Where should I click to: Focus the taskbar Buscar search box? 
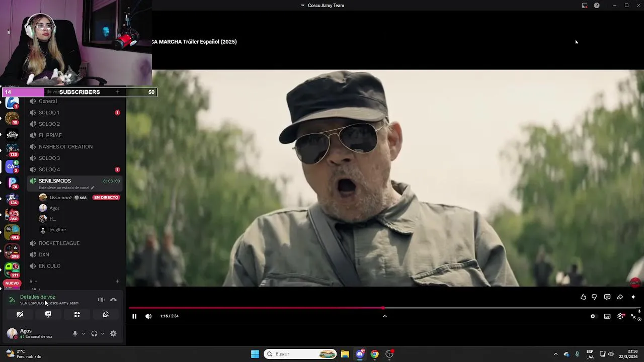(x=300, y=354)
